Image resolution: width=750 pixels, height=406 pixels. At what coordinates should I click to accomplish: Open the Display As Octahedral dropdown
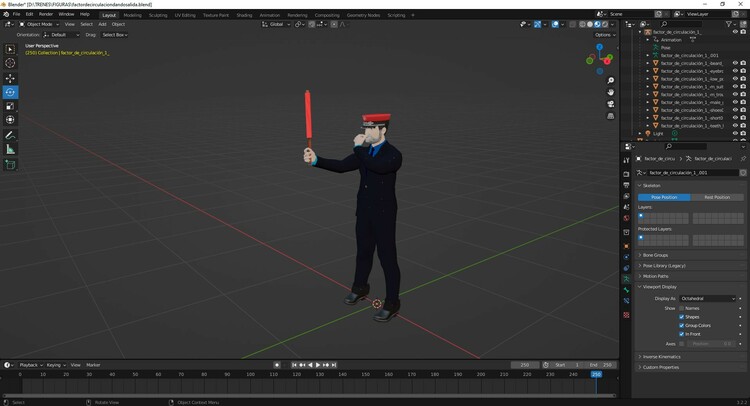point(711,298)
